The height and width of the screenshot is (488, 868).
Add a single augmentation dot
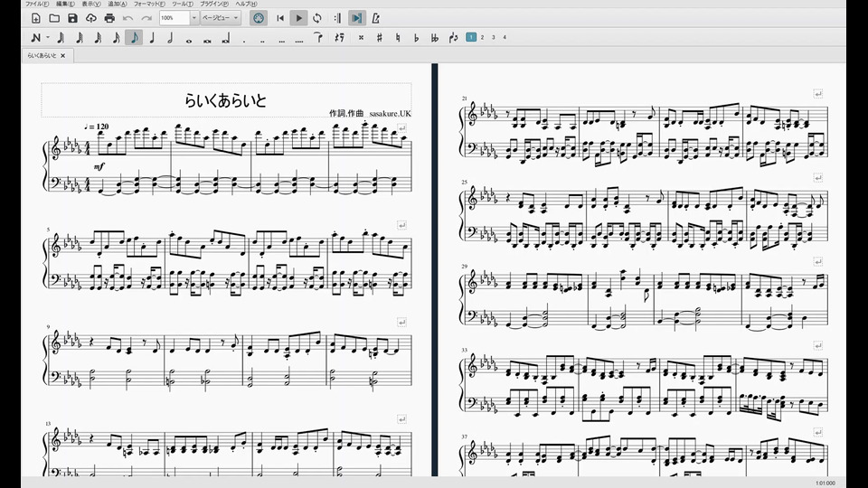[x=244, y=41]
